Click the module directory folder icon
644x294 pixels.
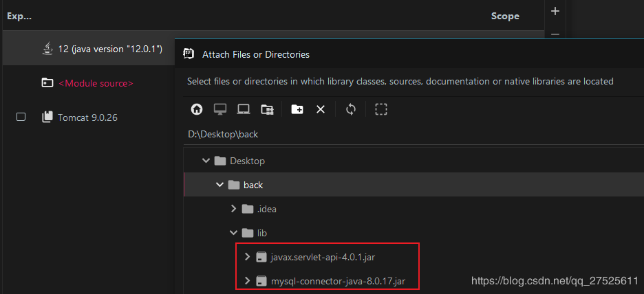click(x=267, y=109)
